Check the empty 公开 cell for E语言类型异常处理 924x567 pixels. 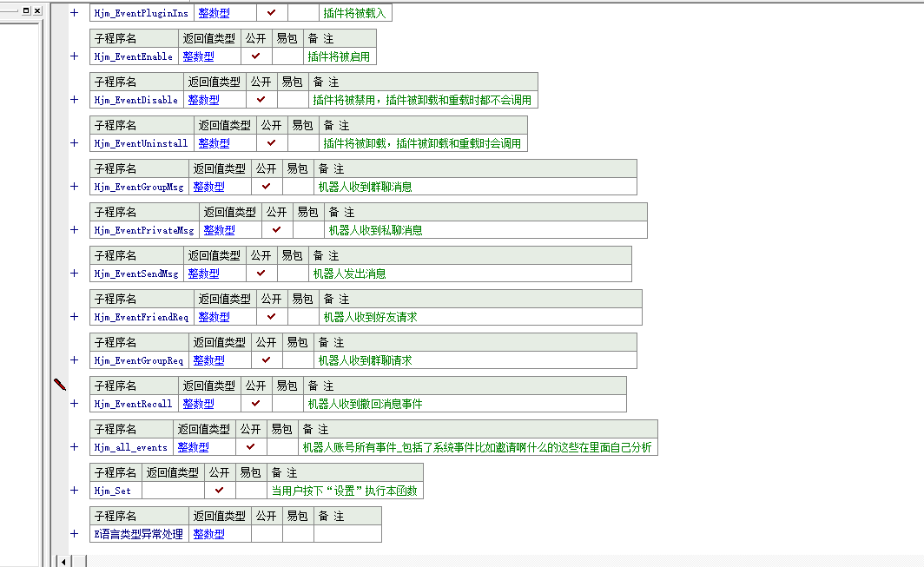[x=266, y=534]
